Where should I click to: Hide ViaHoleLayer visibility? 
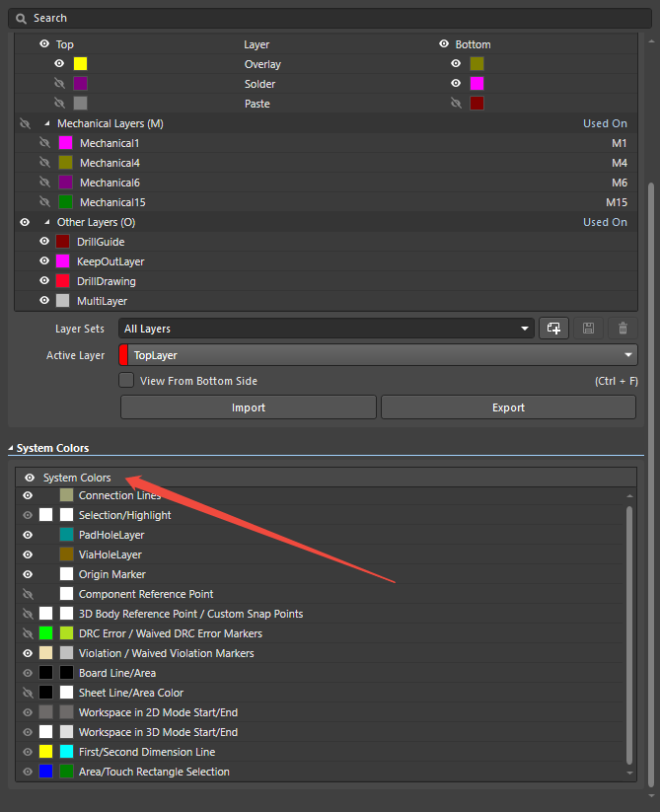pyautogui.click(x=28, y=554)
